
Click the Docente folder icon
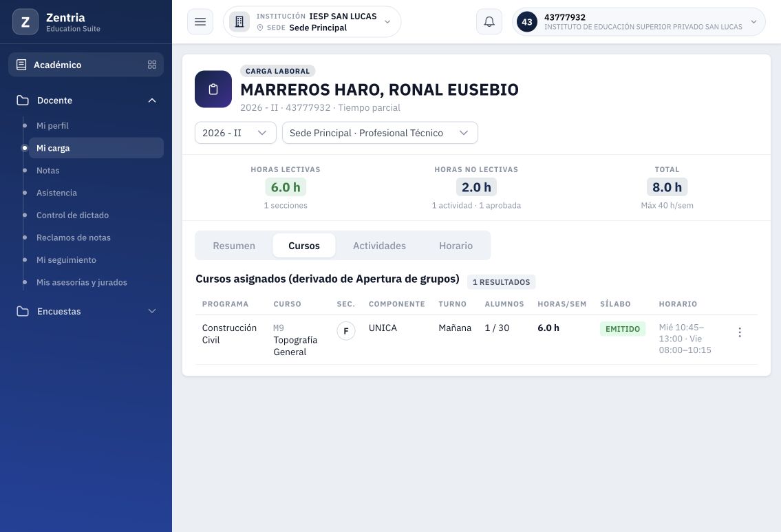point(23,100)
